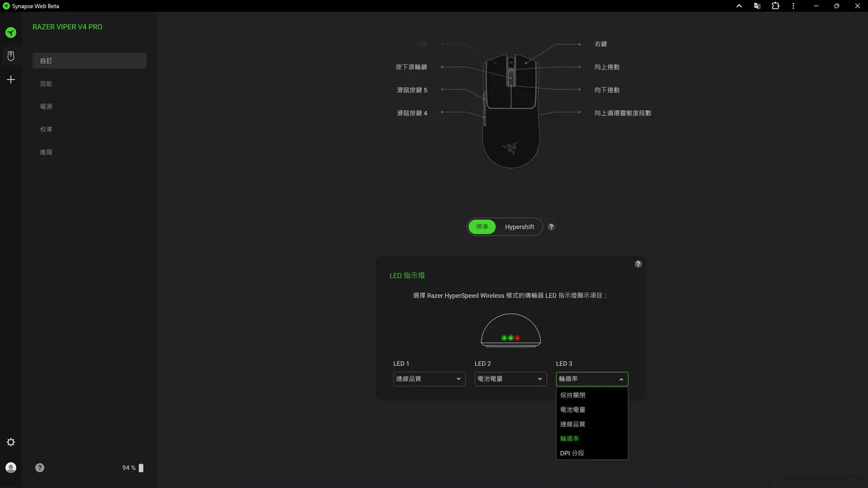Select the 滑鼠按鍵 4 assignment
Viewport: 868px width, 488px height.
pos(412,113)
